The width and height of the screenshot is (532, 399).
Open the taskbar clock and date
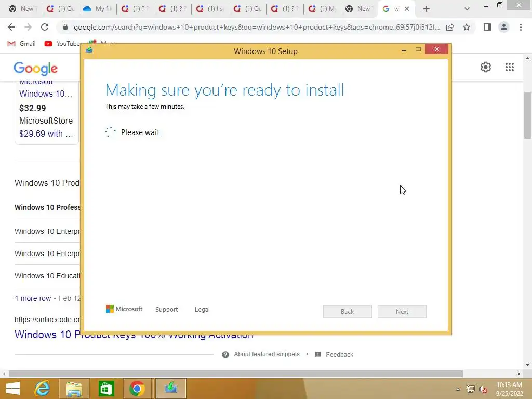click(509, 389)
